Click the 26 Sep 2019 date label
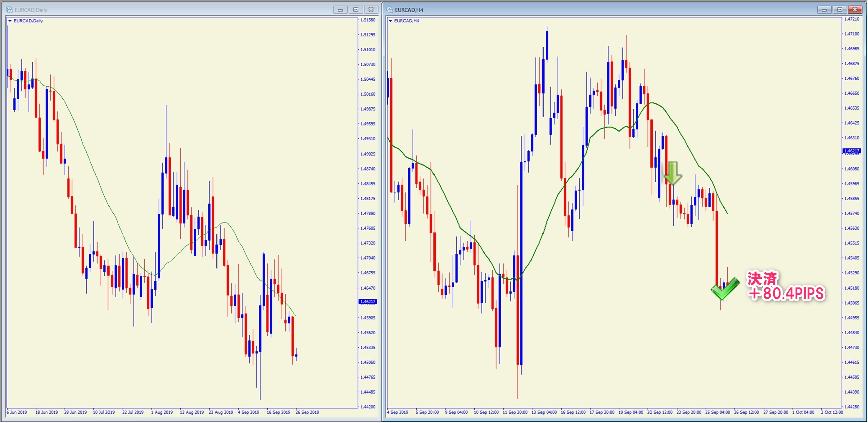Image resolution: width=868 pixels, height=423 pixels. [x=307, y=412]
